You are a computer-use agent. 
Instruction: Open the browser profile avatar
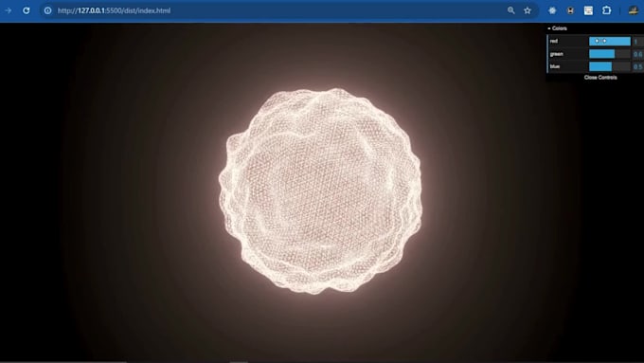633,10
